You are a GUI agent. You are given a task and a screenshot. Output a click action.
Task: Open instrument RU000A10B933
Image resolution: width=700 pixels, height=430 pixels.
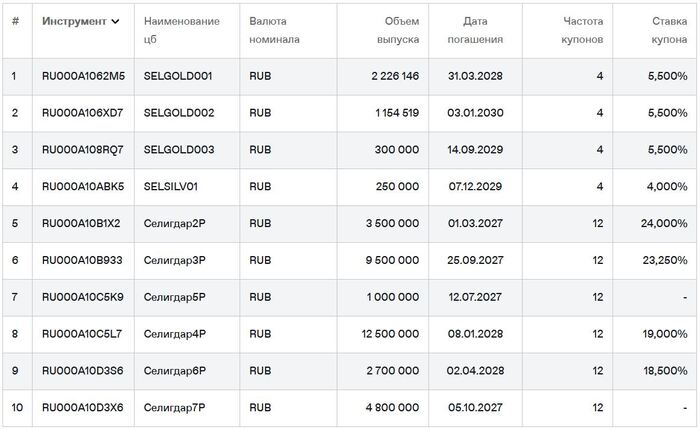click(81, 260)
